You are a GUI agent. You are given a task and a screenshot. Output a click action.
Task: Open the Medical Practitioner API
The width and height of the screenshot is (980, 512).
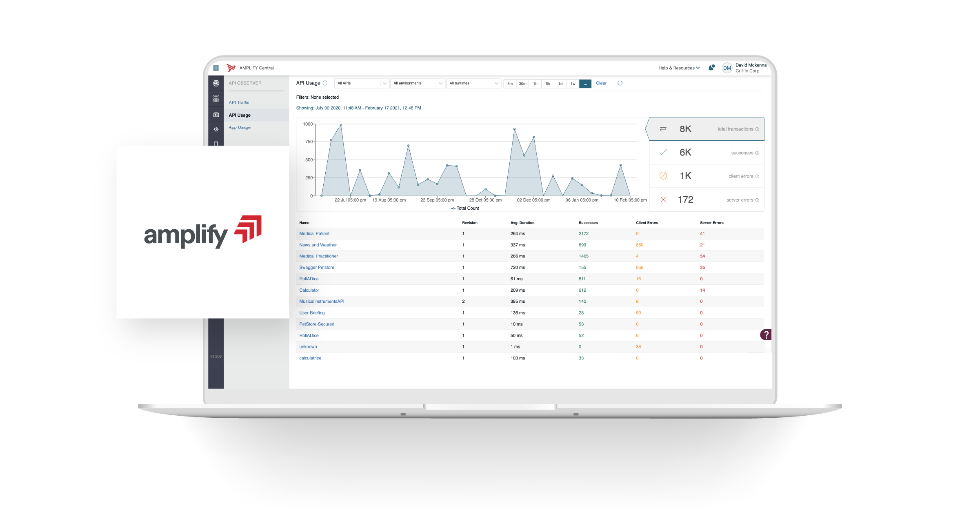coord(318,256)
